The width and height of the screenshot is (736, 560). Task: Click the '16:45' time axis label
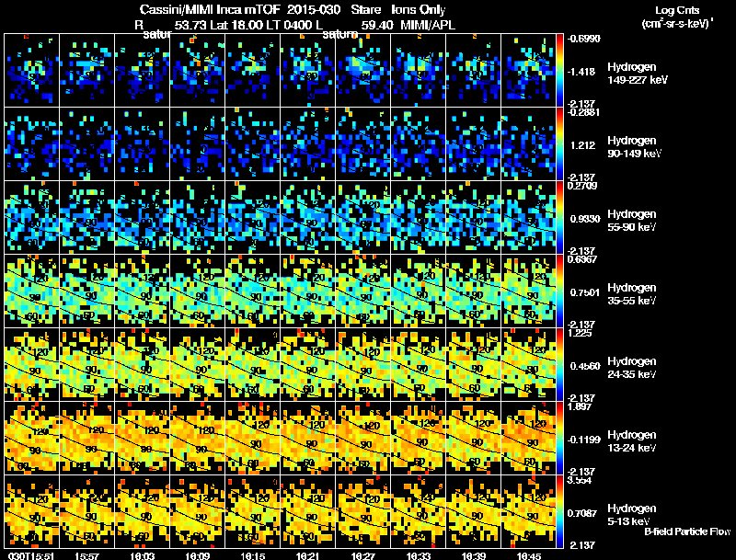[x=528, y=555]
